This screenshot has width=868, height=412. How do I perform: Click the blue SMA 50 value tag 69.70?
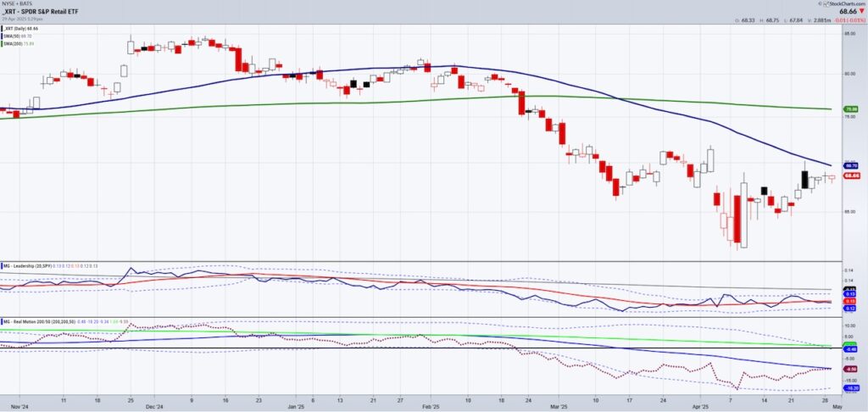(x=849, y=165)
